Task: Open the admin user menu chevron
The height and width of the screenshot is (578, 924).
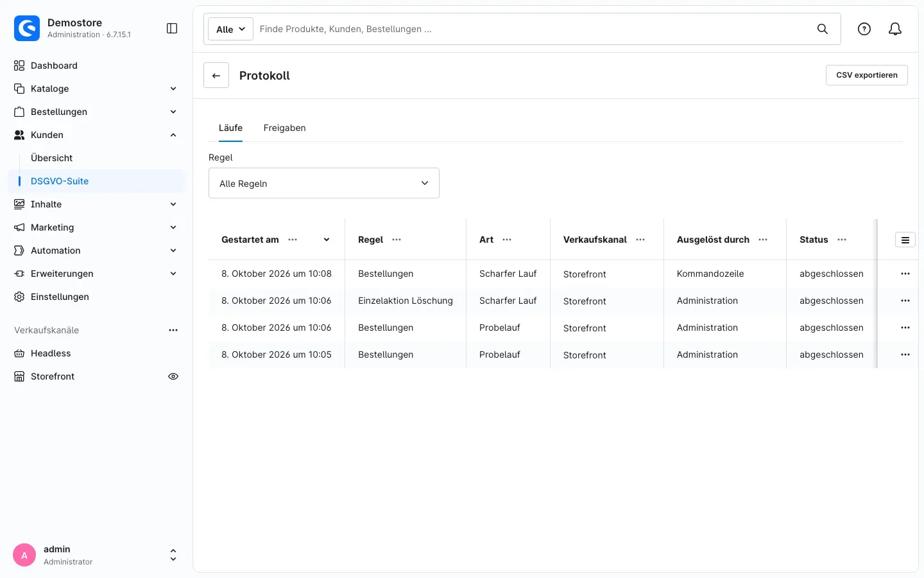Action: click(173, 556)
